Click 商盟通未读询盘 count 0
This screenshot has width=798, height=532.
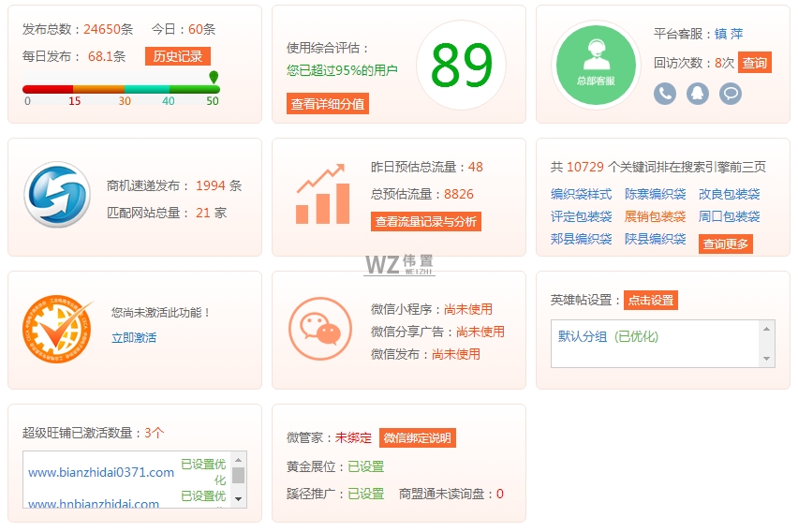click(500, 494)
